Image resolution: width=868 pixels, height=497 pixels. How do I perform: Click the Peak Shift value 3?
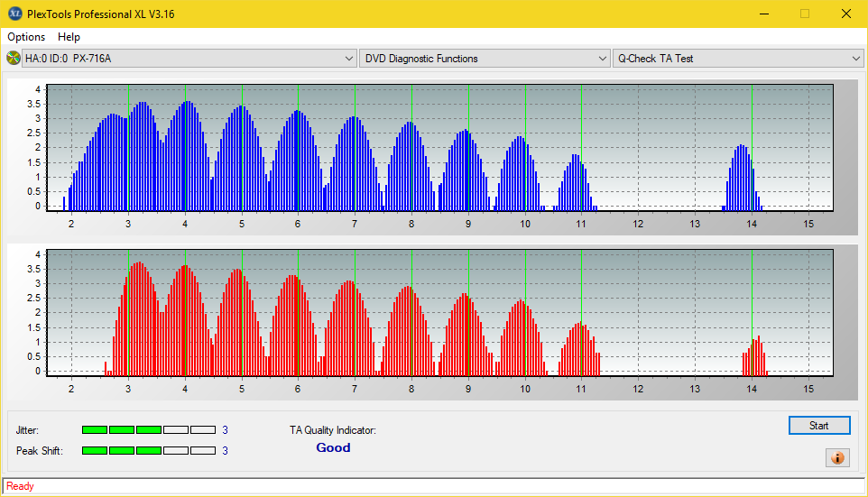225,450
